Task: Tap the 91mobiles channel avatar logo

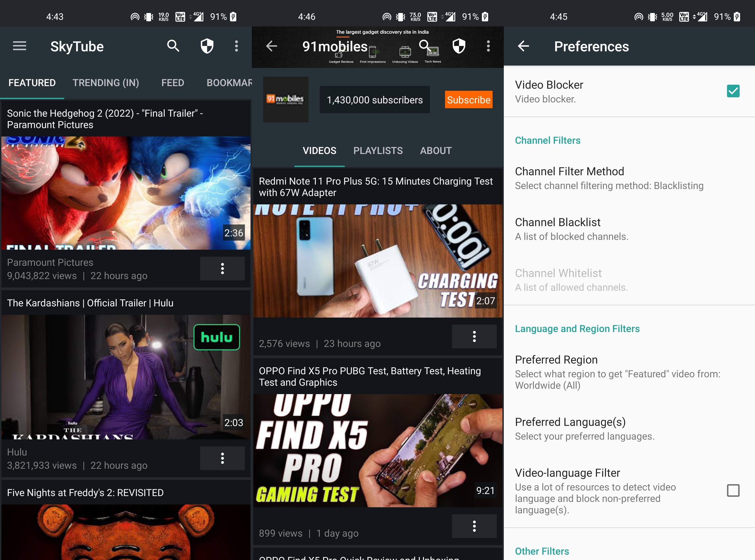Action: (286, 99)
